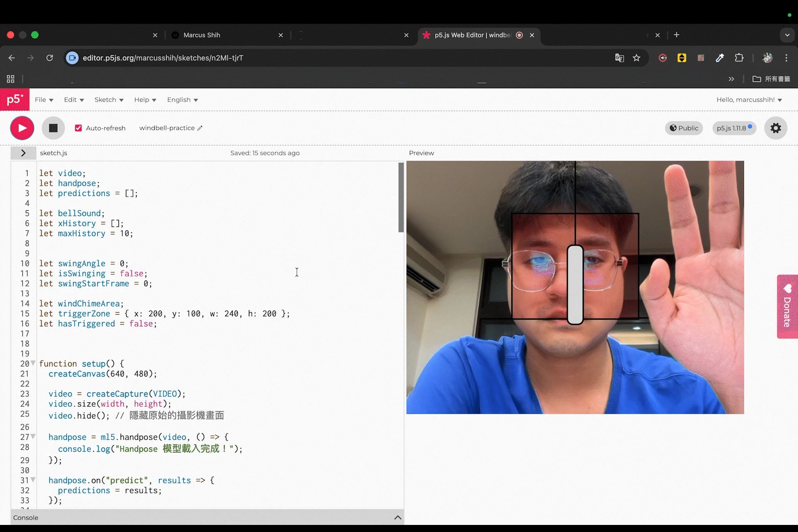Open the Google Translate page icon
The width and height of the screenshot is (798, 532).
[x=619, y=58]
